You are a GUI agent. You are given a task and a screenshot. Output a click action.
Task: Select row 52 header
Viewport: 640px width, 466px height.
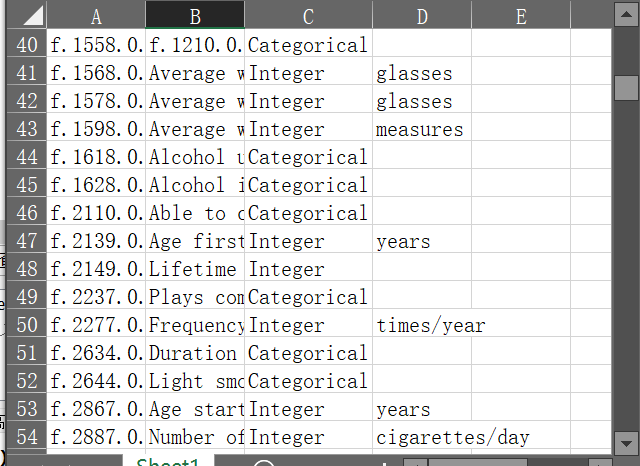pos(27,381)
